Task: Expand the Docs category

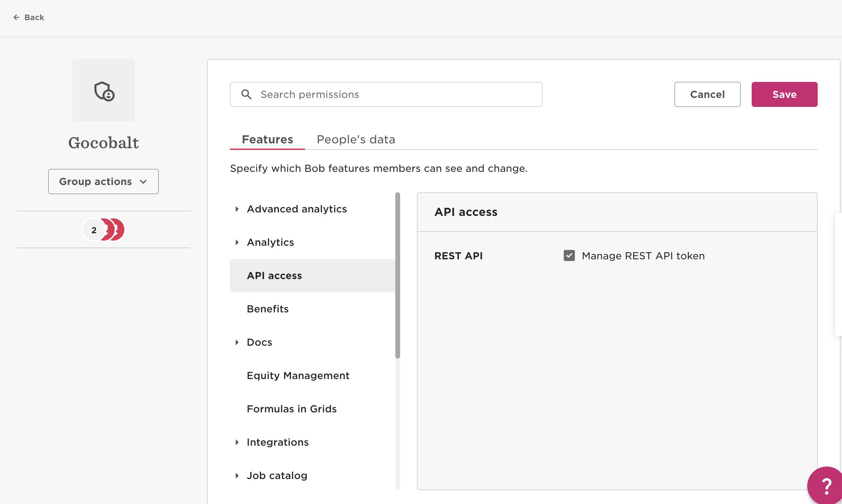Action: 237,342
